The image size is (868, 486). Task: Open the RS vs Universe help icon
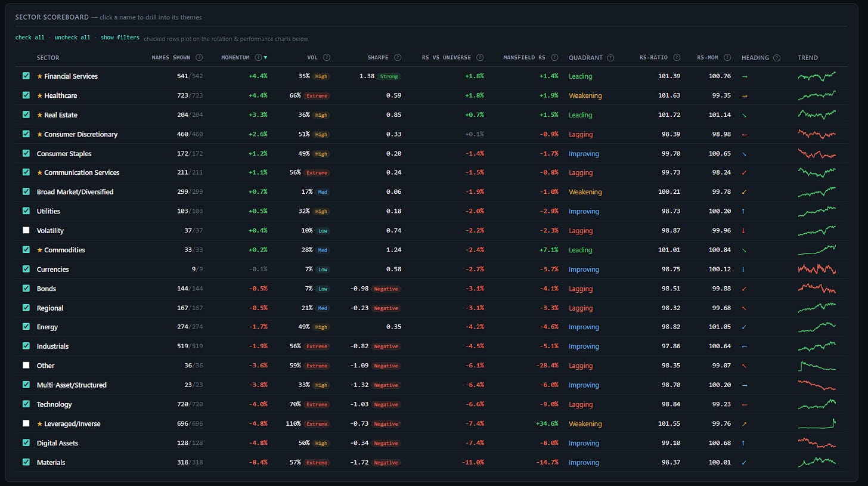coord(480,58)
